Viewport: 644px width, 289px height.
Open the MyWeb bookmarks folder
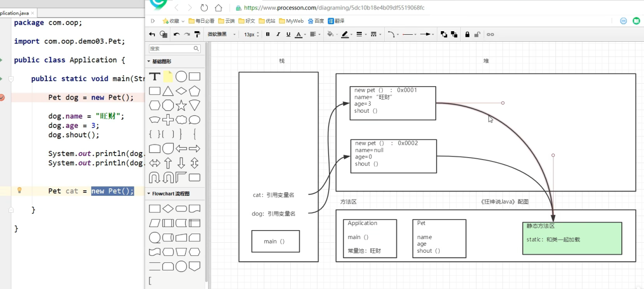291,21
